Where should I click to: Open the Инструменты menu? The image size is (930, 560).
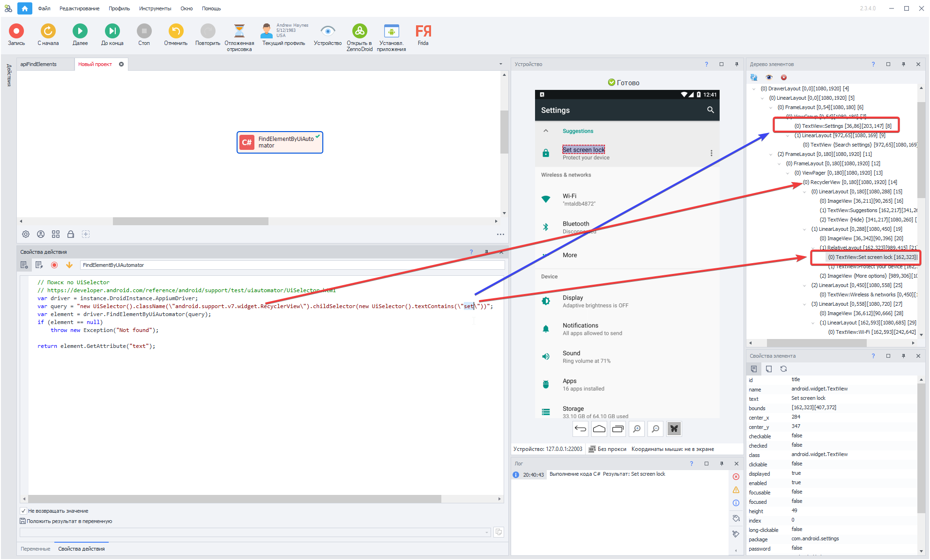point(155,8)
